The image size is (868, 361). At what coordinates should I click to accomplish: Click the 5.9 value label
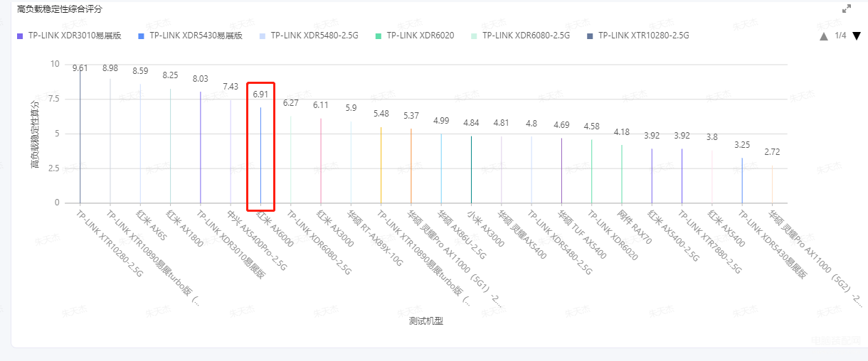tap(351, 108)
